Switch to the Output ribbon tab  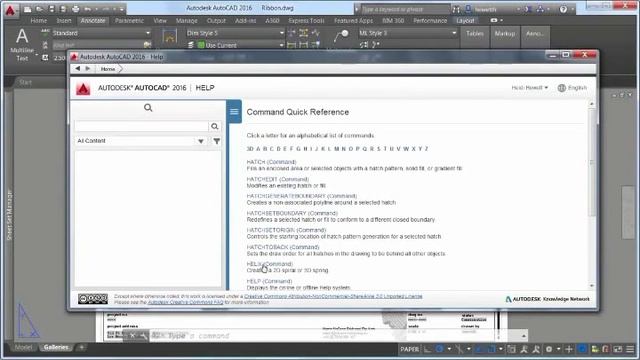tap(216, 20)
